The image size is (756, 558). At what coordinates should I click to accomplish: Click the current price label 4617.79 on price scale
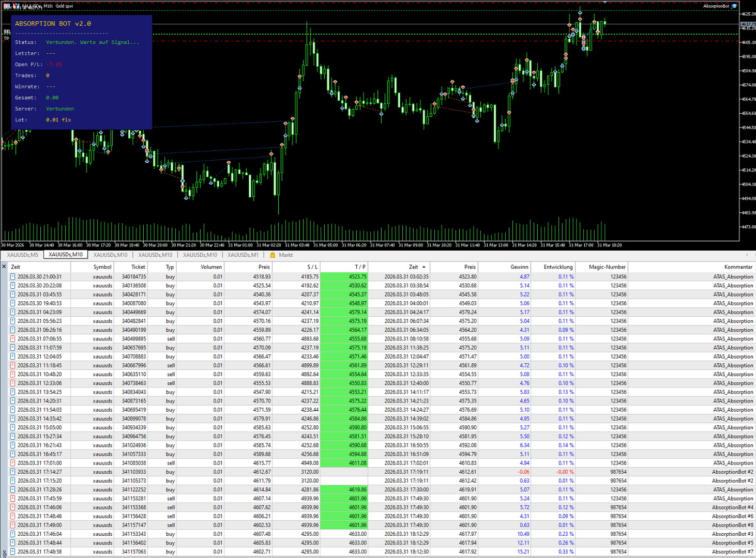[748, 24]
